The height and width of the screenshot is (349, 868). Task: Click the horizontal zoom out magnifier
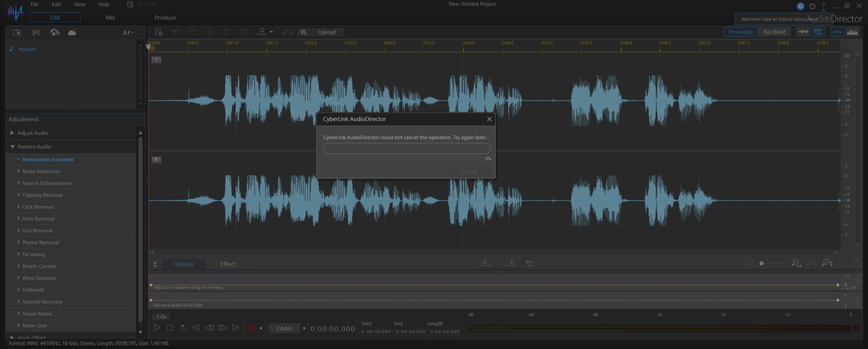point(749,263)
